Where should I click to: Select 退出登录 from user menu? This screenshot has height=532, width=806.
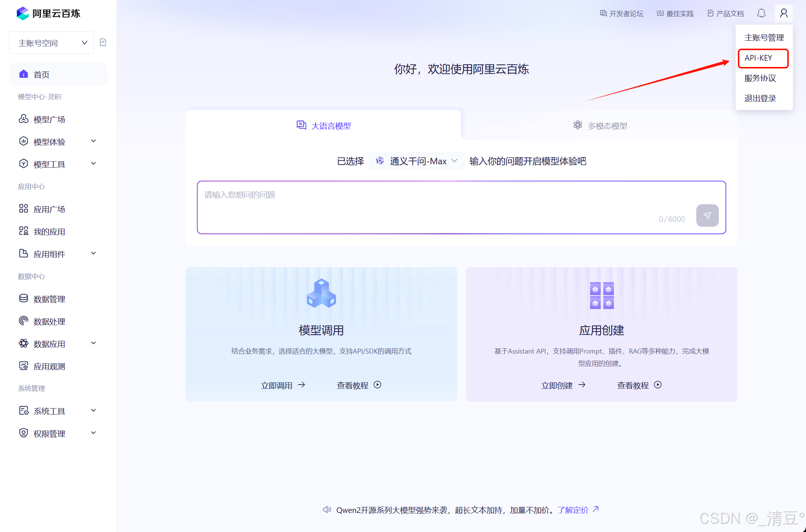764,98
